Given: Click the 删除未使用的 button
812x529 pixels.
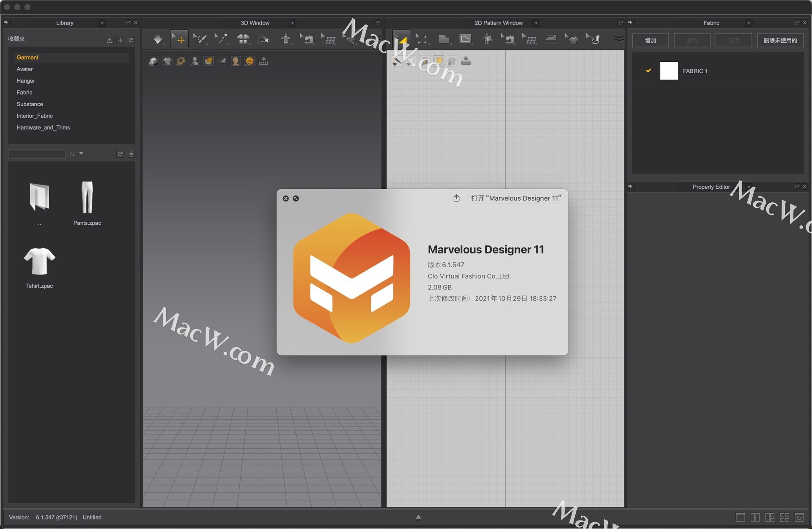Looking at the screenshot, I should (x=780, y=40).
